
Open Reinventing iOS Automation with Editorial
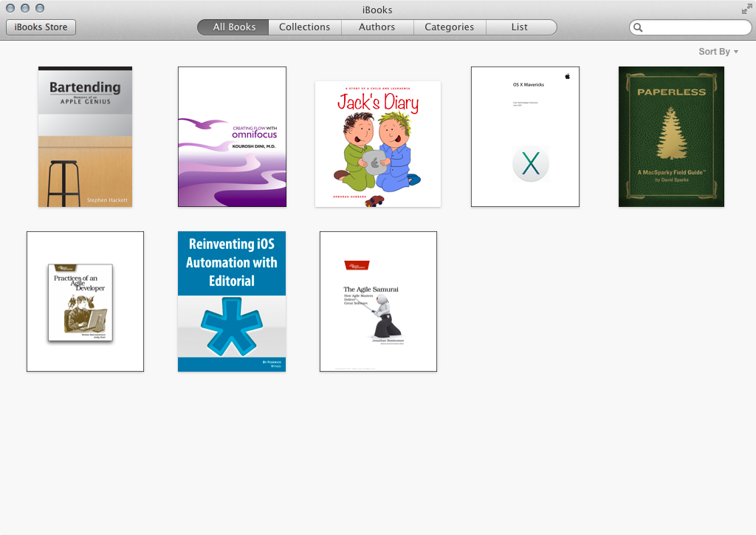tap(232, 301)
